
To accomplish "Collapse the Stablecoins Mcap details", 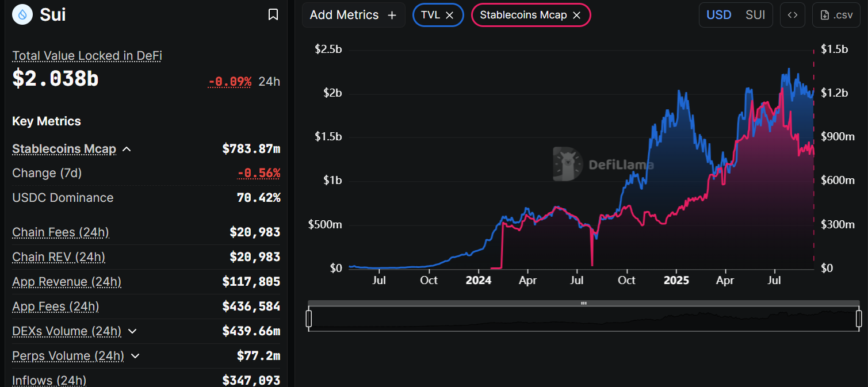I will point(127,149).
